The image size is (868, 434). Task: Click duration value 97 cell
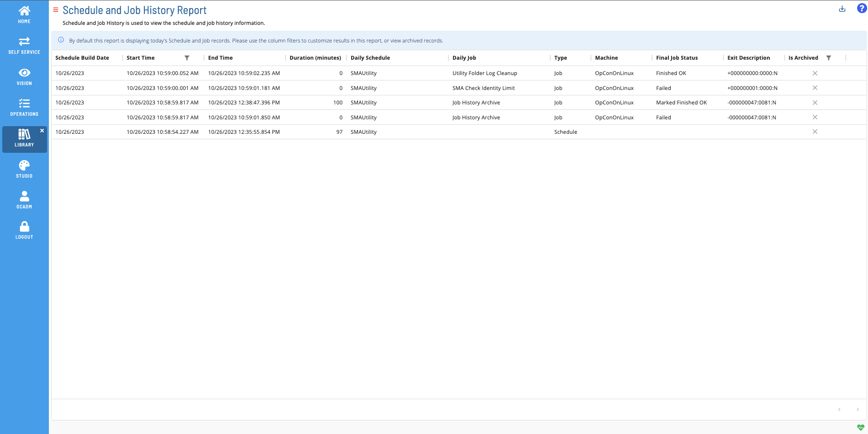click(339, 132)
